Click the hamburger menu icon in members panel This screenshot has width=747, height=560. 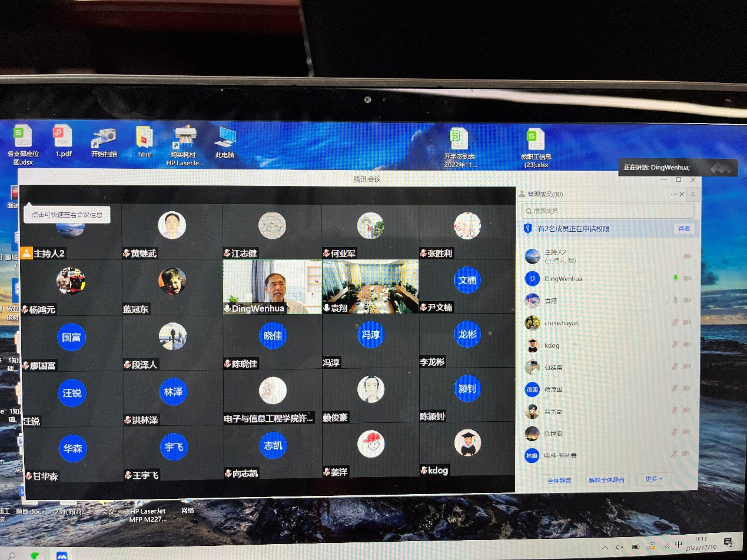tap(693, 194)
